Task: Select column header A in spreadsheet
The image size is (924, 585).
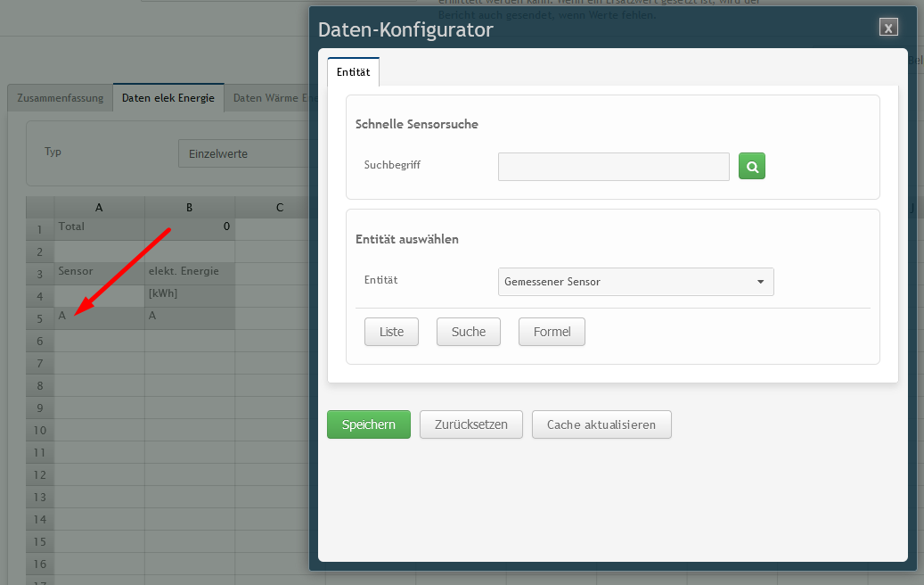Action: [99, 208]
